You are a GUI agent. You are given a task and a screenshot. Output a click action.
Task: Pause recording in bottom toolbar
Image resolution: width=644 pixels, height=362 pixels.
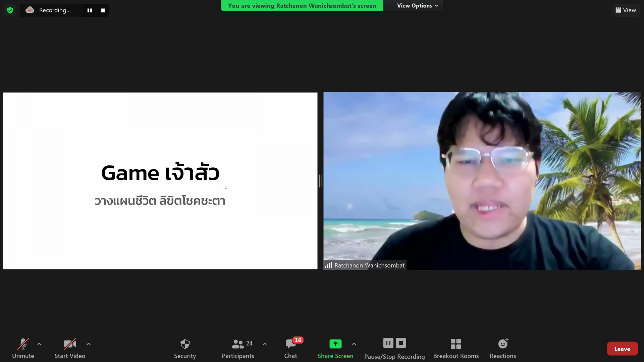pyautogui.click(x=388, y=343)
